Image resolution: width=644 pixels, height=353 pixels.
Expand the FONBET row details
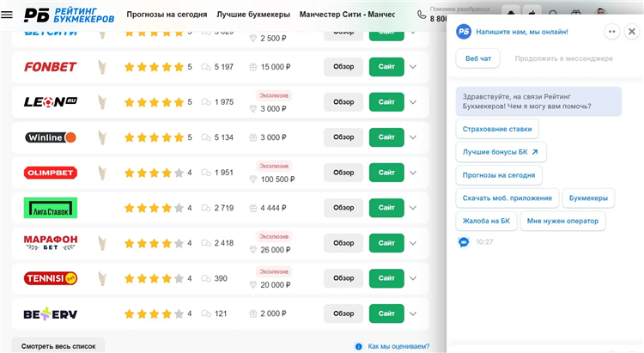coord(413,67)
